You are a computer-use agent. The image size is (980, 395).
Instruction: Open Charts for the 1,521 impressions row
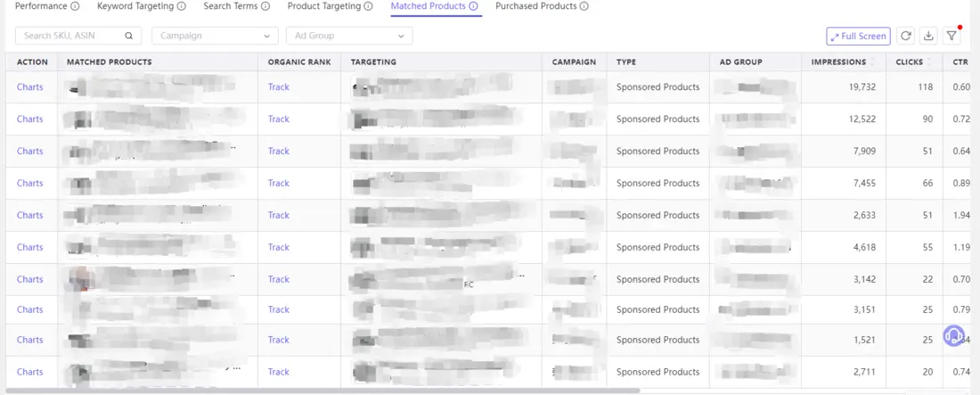click(x=30, y=340)
